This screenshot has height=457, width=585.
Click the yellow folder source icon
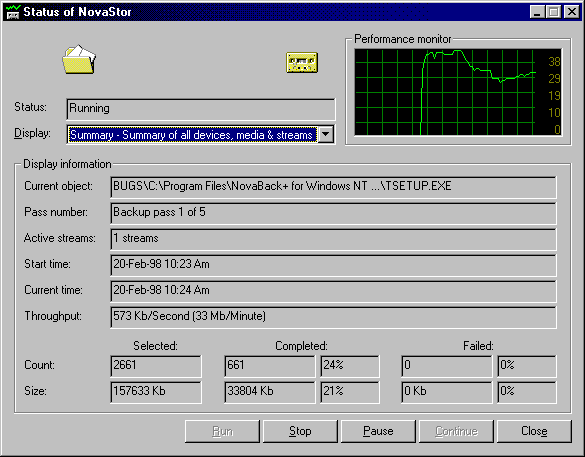tap(79, 59)
